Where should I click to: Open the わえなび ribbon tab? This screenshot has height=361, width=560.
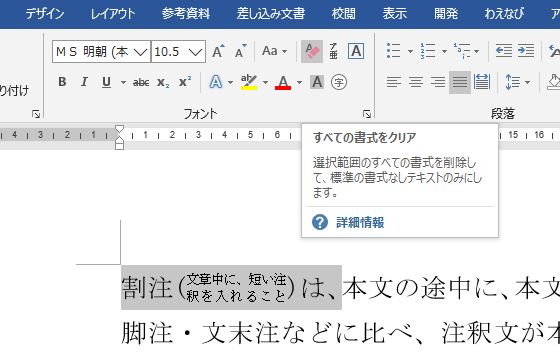[x=504, y=14]
